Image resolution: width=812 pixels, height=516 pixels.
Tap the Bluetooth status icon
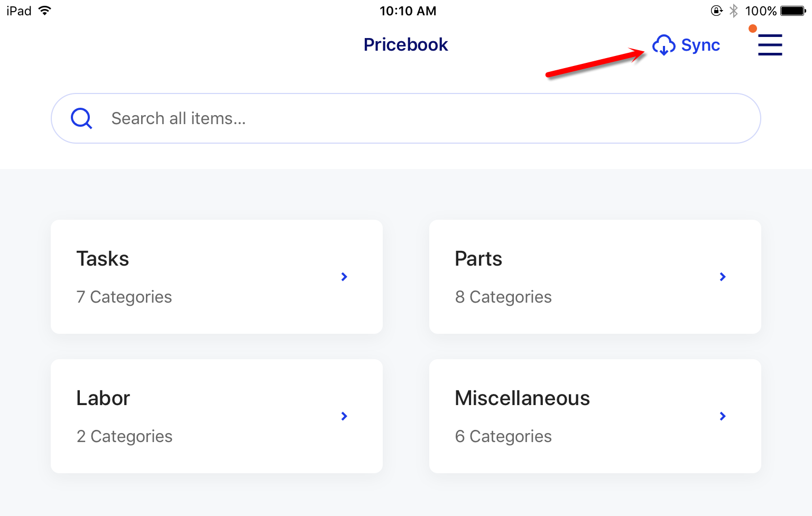734,11
